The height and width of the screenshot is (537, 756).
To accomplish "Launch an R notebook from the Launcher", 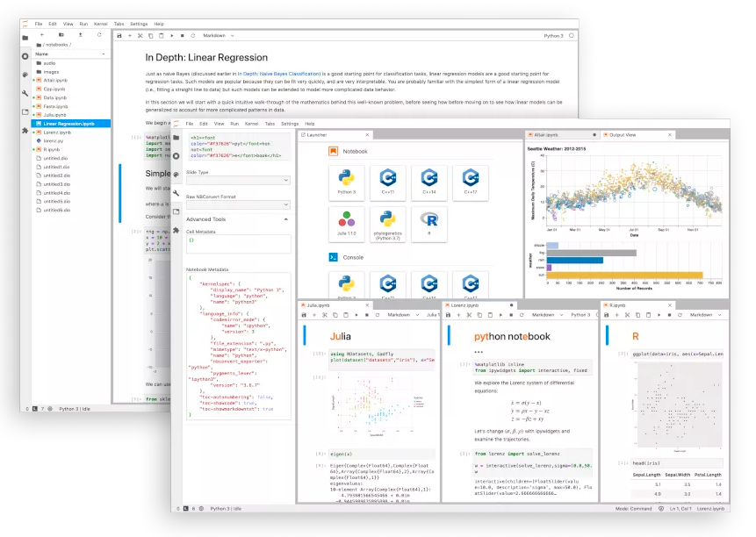I will (x=429, y=224).
